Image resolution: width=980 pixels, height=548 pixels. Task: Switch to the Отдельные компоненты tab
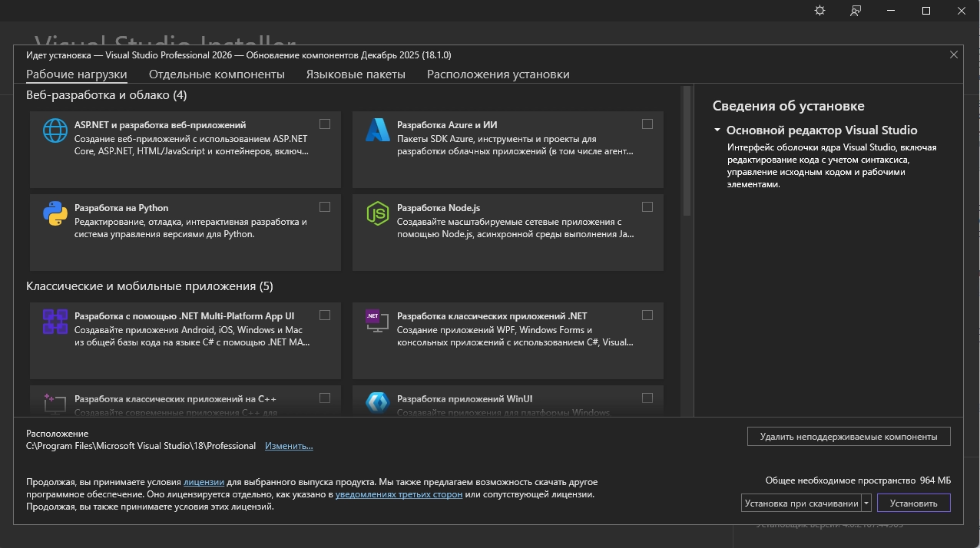pos(217,74)
